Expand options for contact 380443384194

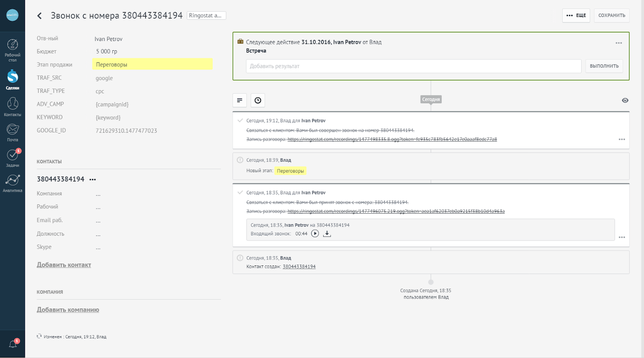tap(93, 179)
